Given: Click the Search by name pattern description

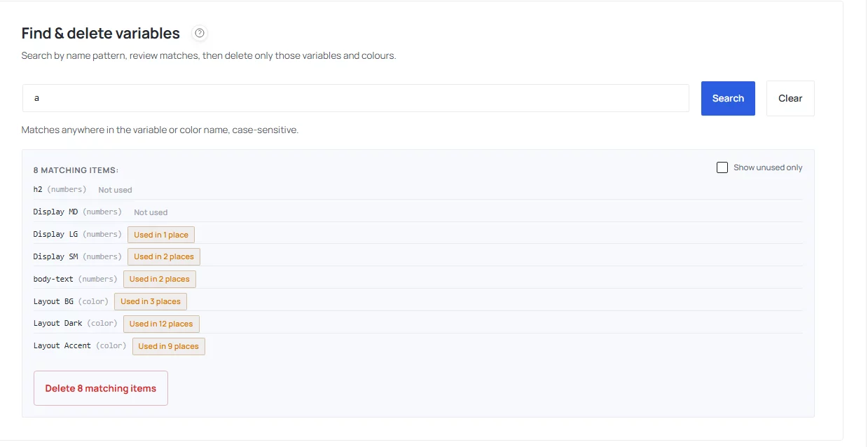Looking at the screenshot, I should pyautogui.click(x=209, y=56).
